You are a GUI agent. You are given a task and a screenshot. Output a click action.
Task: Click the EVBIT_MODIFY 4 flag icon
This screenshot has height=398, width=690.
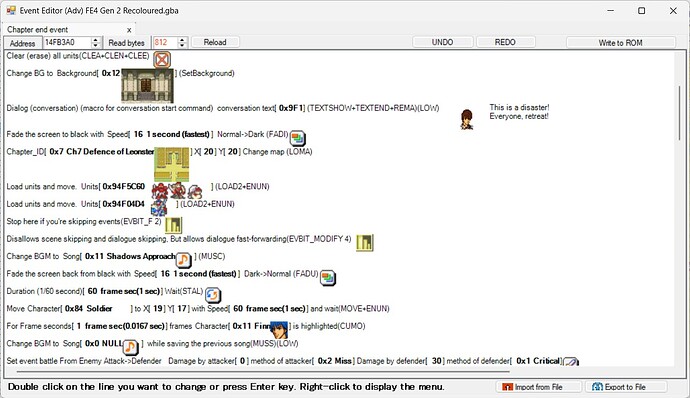365,243
